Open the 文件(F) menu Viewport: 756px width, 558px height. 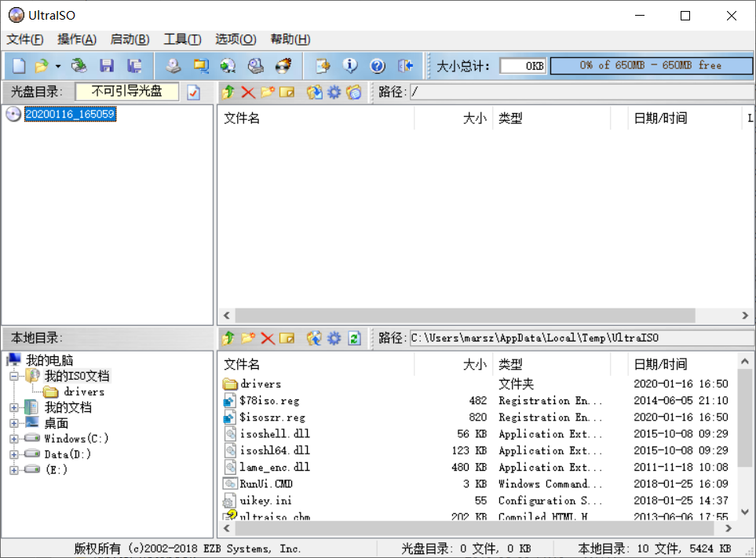(24, 39)
